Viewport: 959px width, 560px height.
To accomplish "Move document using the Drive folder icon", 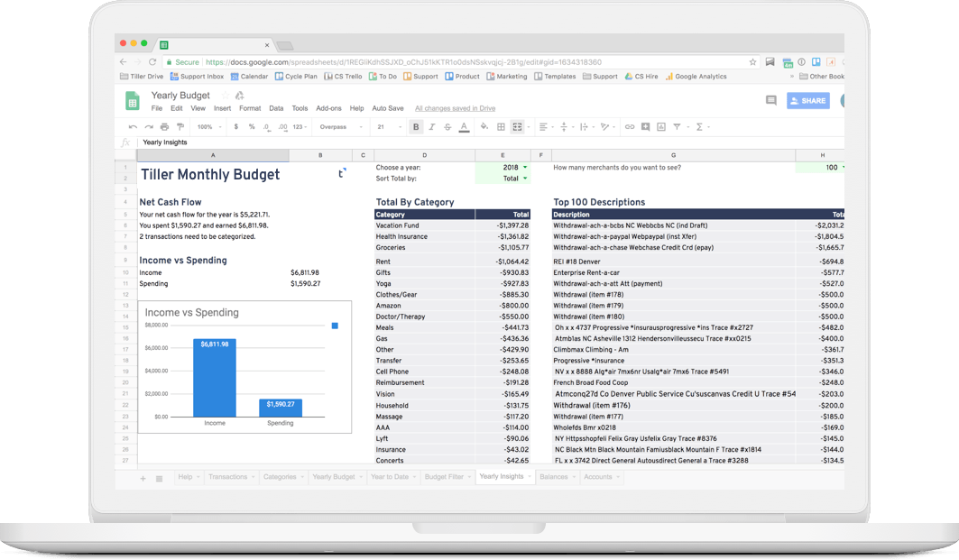I will coord(240,96).
